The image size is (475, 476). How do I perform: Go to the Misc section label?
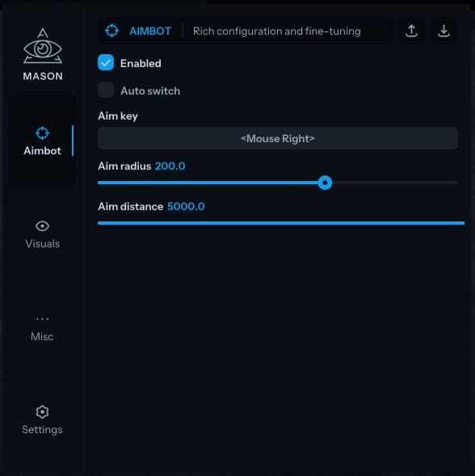click(x=42, y=337)
